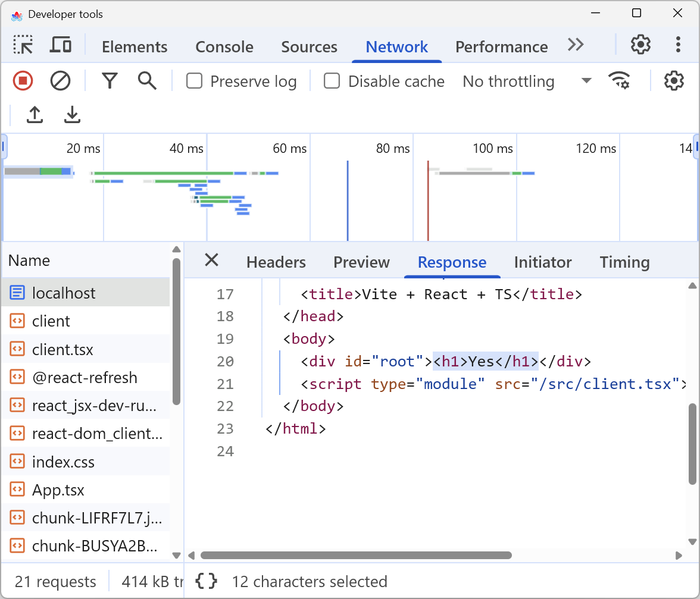Switch to the Sources tab
Image resolution: width=700 pixels, height=599 pixels.
(309, 47)
